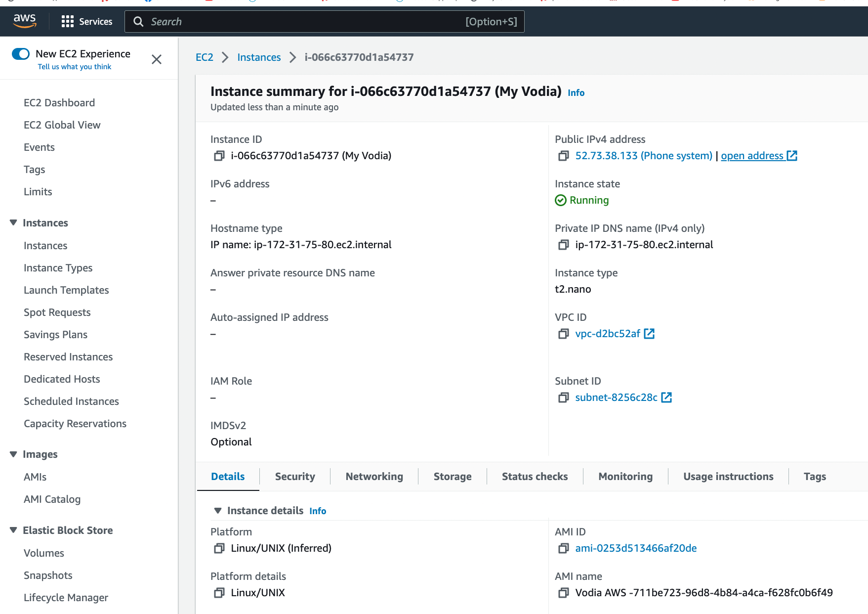This screenshot has width=868, height=614.
Task: Open the 52.73.38.133 address link
Action: (644, 156)
